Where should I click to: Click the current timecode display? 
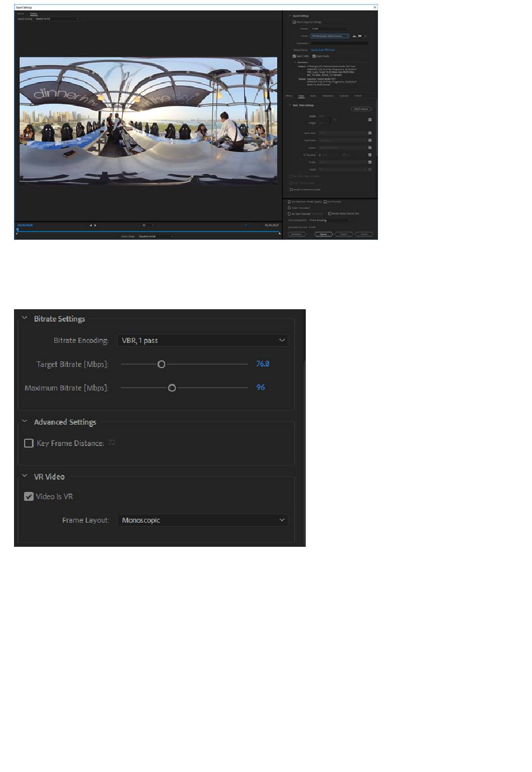coord(25,225)
